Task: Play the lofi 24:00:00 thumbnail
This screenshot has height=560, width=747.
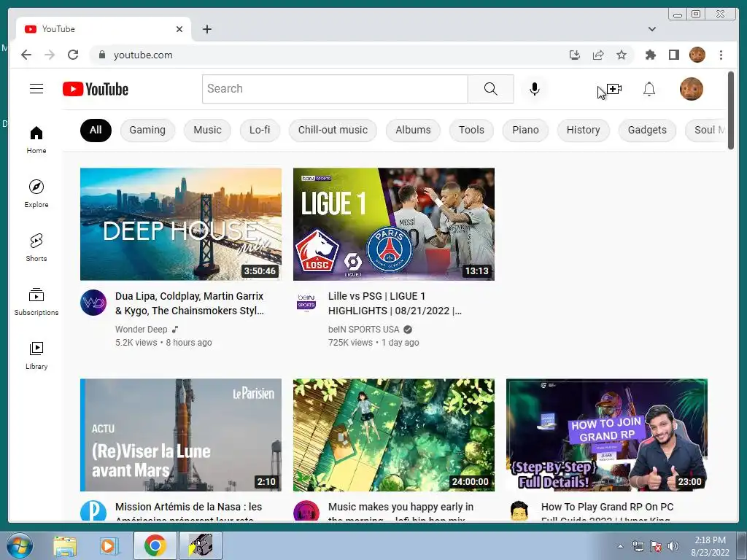Action: click(393, 435)
